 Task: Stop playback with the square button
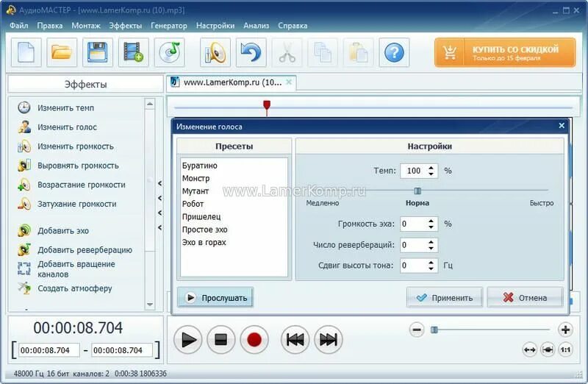click(x=221, y=340)
